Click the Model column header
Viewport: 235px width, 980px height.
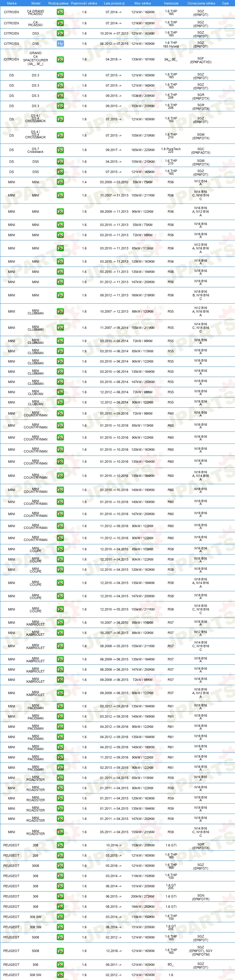36,3
